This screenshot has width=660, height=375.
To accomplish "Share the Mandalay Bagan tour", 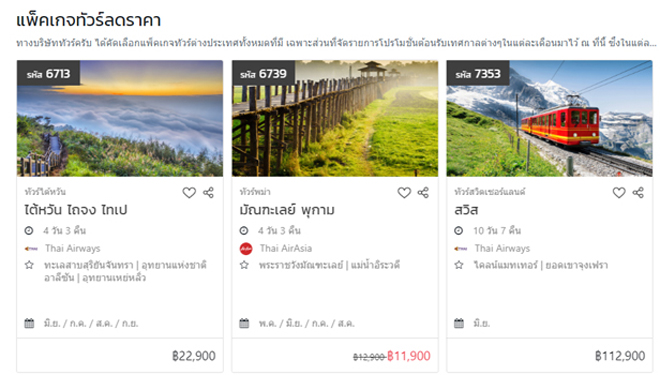I will click(x=423, y=193).
